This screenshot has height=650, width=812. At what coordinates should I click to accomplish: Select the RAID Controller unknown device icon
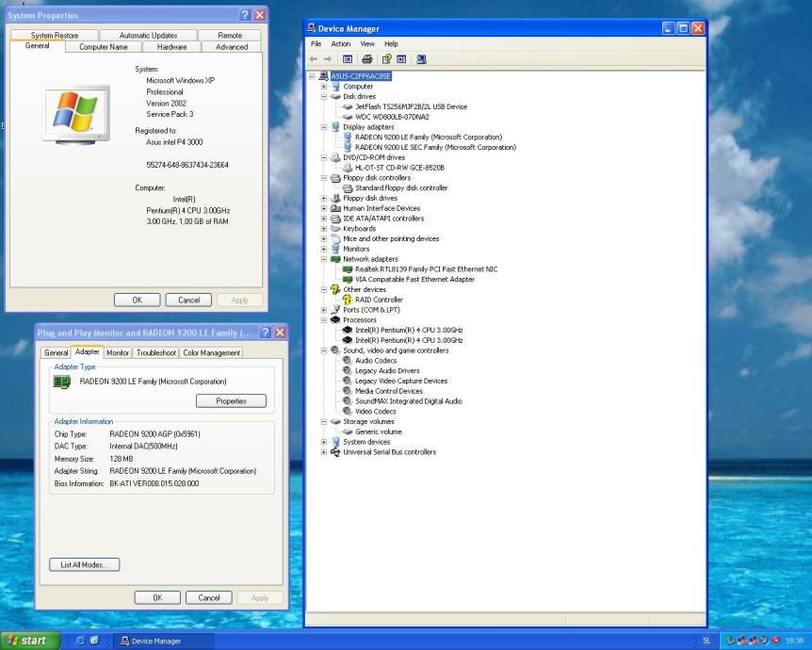pos(348,300)
